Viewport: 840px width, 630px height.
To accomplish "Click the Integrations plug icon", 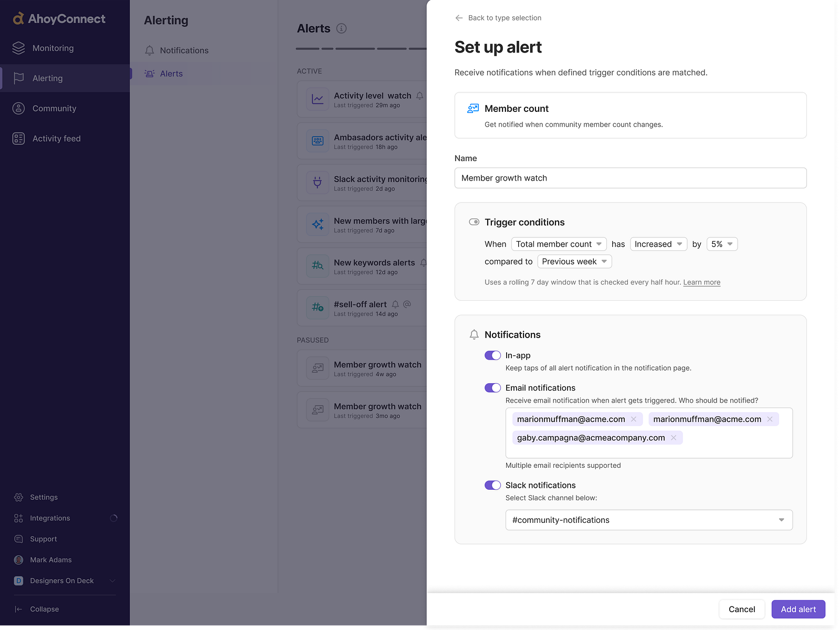I will click(x=18, y=518).
